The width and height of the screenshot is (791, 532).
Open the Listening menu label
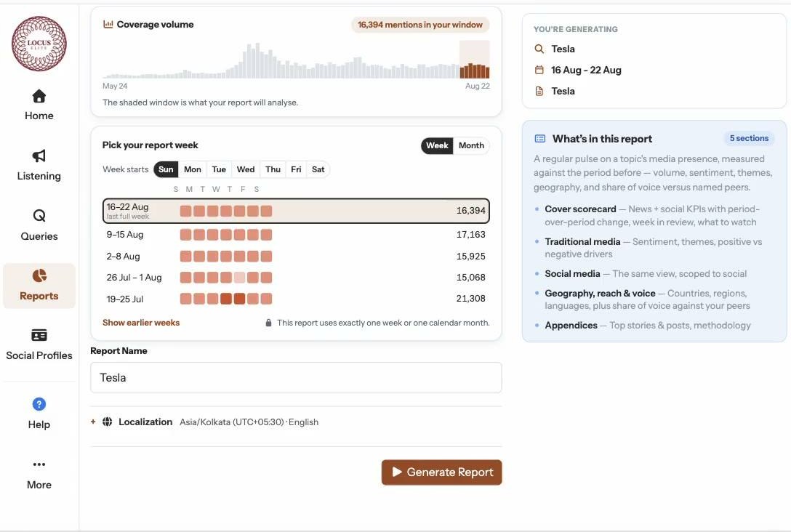click(39, 176)
